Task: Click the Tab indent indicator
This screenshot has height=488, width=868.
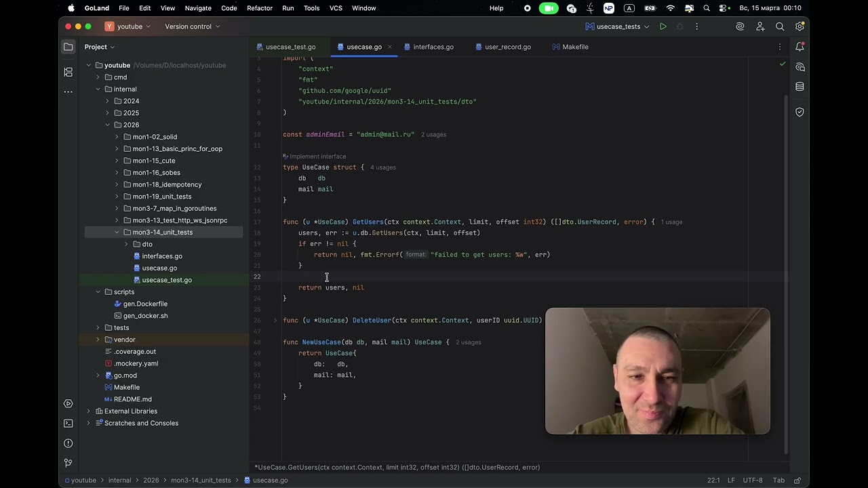Action: point(778,480)
